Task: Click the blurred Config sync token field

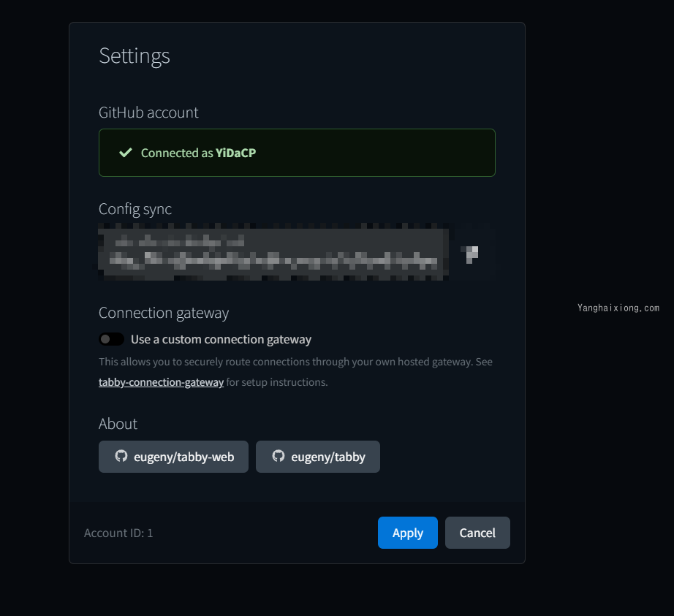Action: (x=273, y=252)
